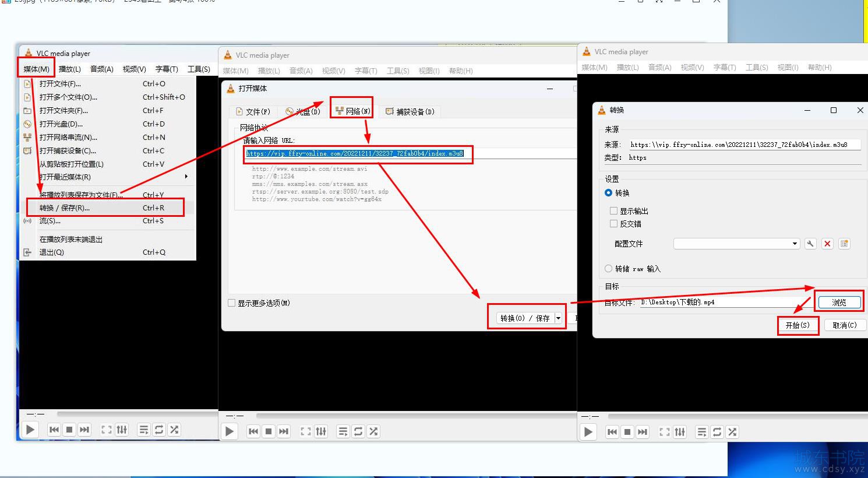Toggle loop icon in right VLC window
Image resolution: width=868 pixels, height=478 pixels.
pyautogui.click(x=717, y=432)
